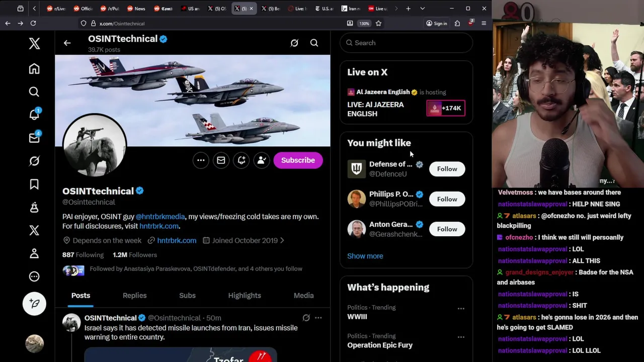
Task: Go back with profile header arrow
Action: tap(67, 43)
